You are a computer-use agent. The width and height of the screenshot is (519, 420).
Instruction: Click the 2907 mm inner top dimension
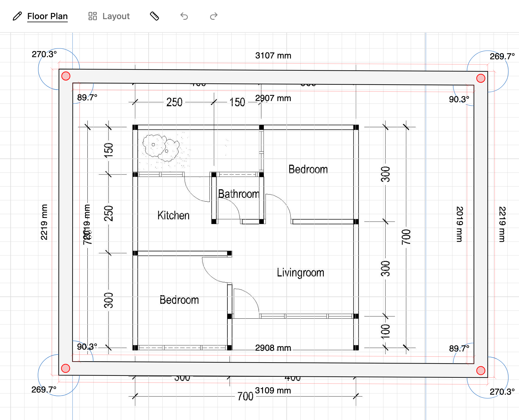[273, 98]
